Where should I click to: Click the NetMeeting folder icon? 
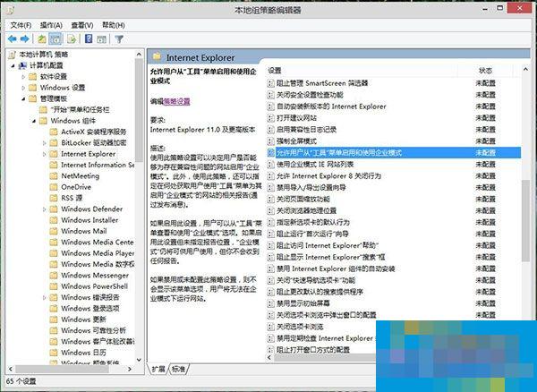pos(54,176)
